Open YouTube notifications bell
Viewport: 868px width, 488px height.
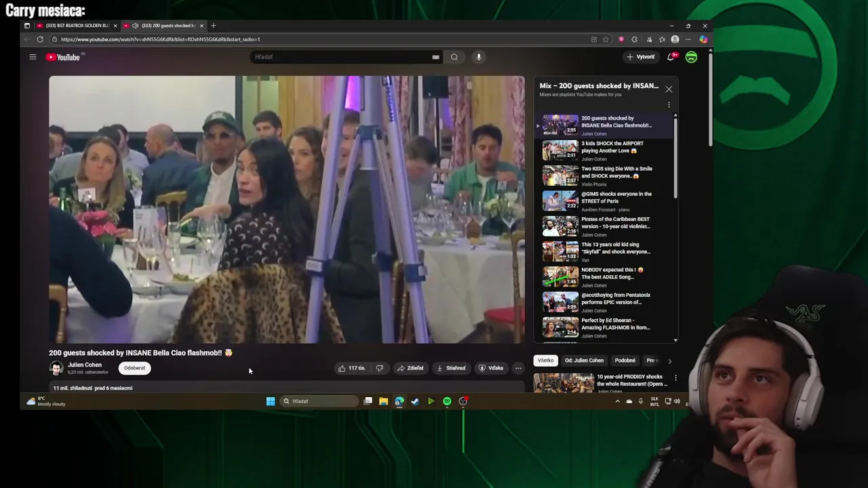[x=671, y=57]
